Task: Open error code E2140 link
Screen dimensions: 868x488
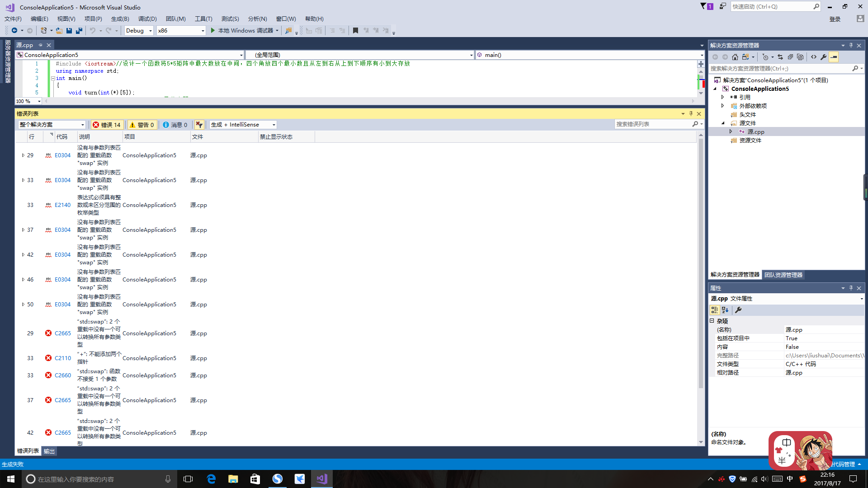Action: [63, 205]
